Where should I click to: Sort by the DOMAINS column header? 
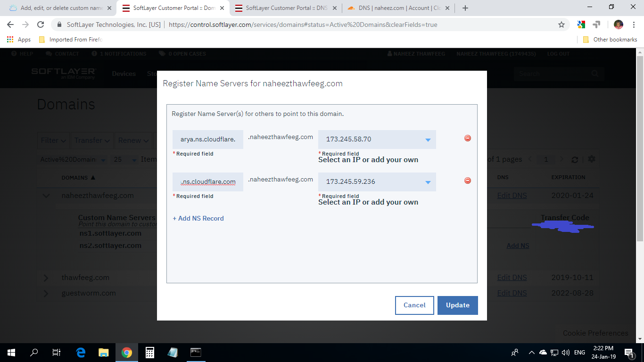[78, 178]
